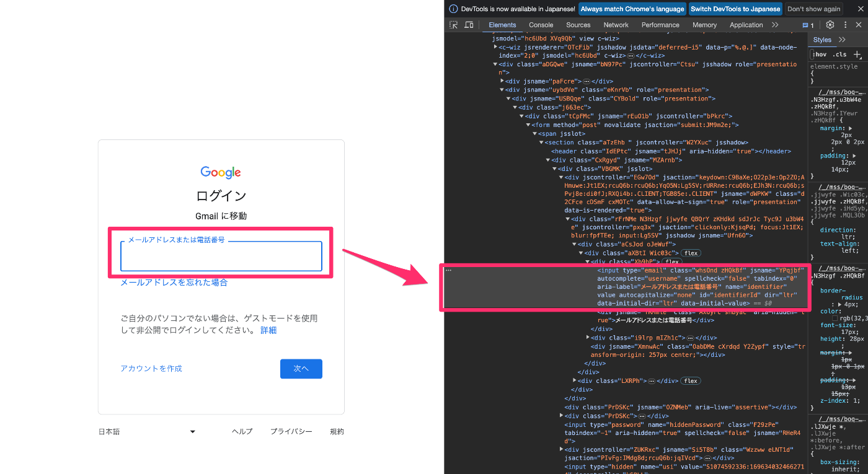
Task: Open the ヘルプ footer link
Action: pyautogui.click(x=242, y=431)
